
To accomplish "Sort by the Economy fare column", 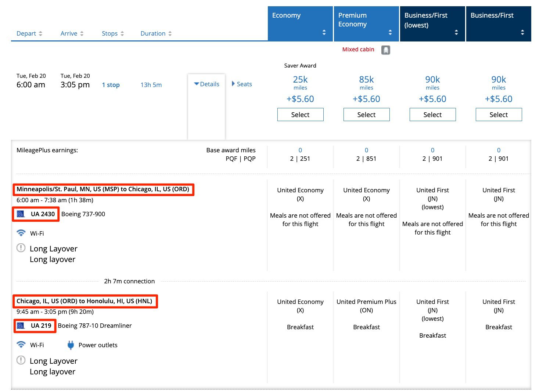I will tap(324, 32).
